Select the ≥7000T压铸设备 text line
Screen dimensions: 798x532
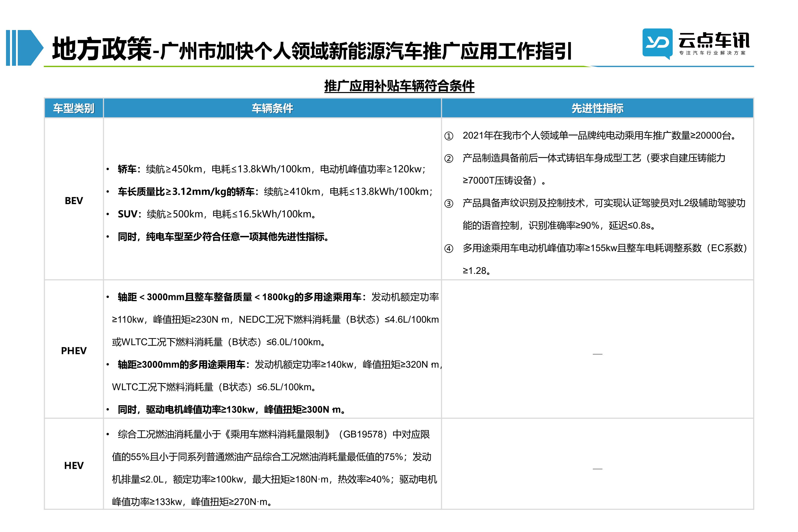(x=505, y=181)
